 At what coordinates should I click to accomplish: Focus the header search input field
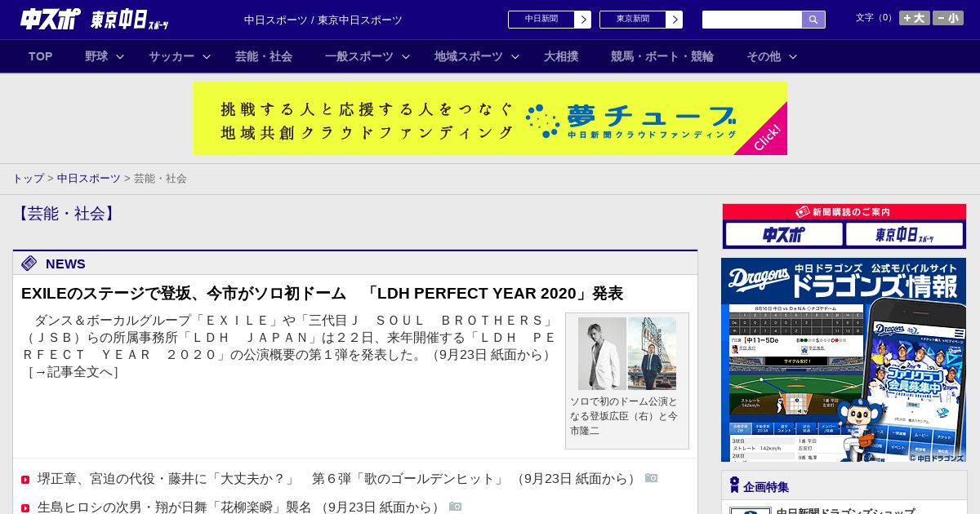(x=752, y=20)
